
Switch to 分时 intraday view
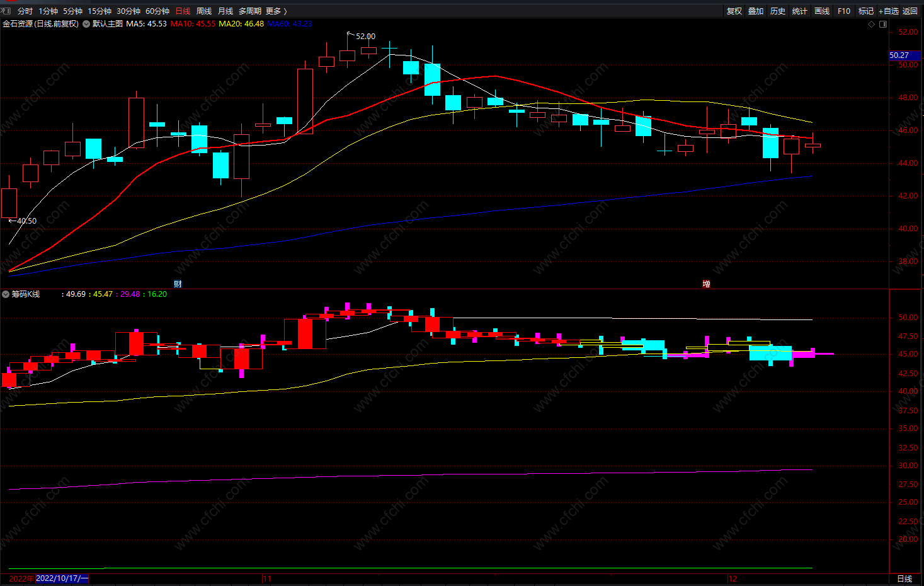(x=25, y=11)
